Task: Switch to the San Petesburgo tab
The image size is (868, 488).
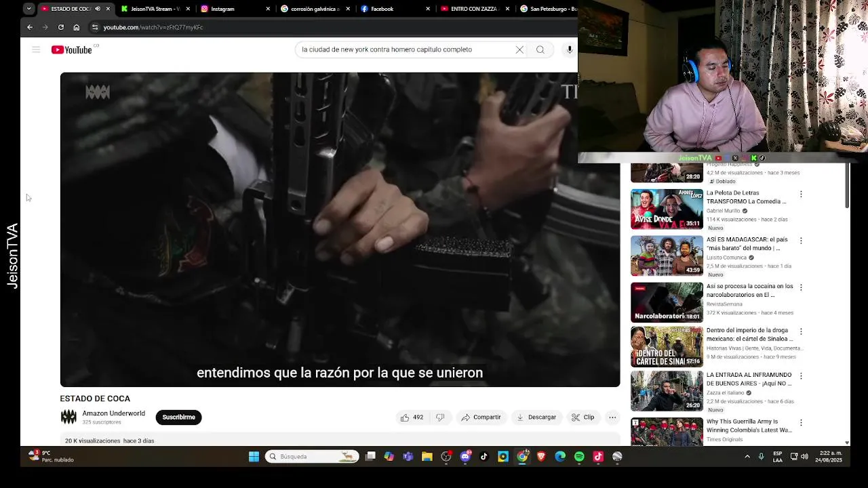Action: [548, 9]
